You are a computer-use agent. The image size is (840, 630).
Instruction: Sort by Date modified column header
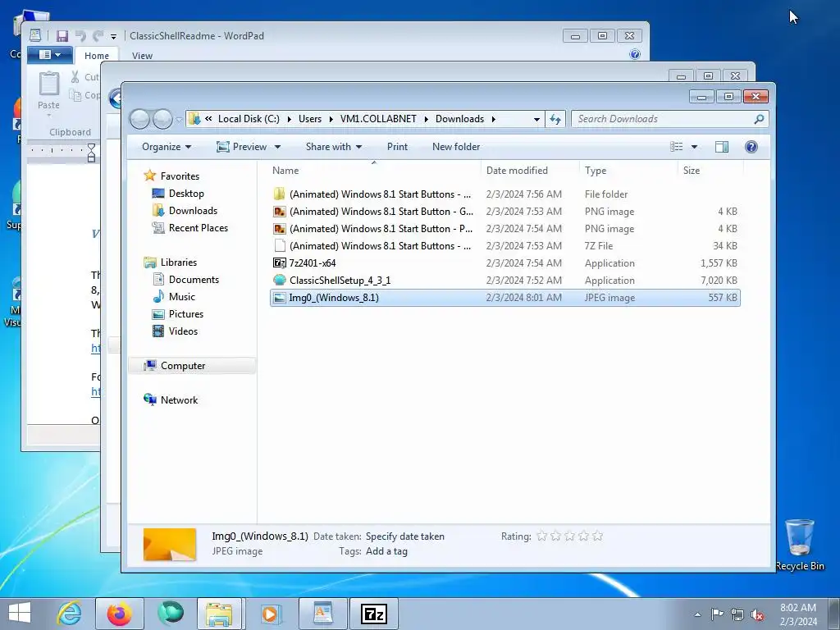click(517, 171)
